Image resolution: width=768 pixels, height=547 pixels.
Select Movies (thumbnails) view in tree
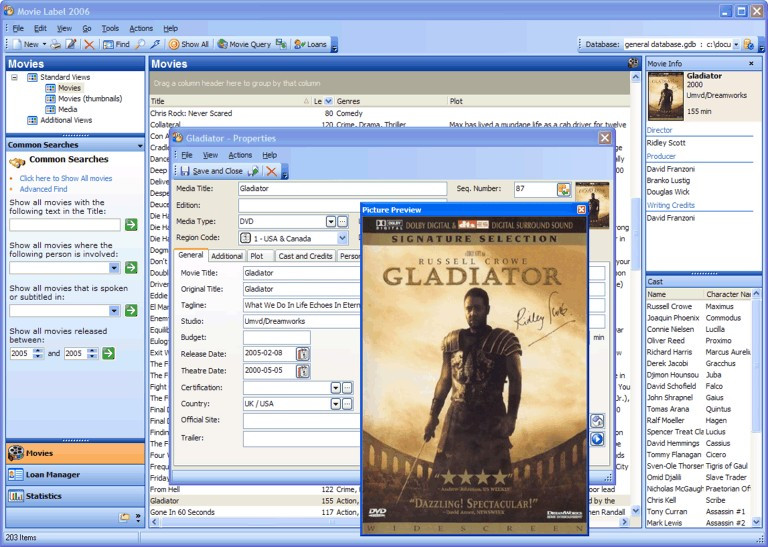90,98
